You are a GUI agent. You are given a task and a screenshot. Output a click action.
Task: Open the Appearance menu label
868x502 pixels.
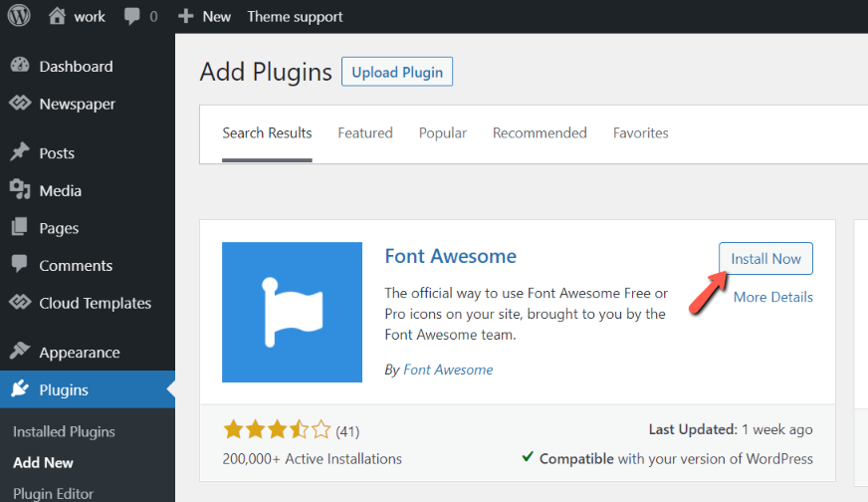pos(80,353)
